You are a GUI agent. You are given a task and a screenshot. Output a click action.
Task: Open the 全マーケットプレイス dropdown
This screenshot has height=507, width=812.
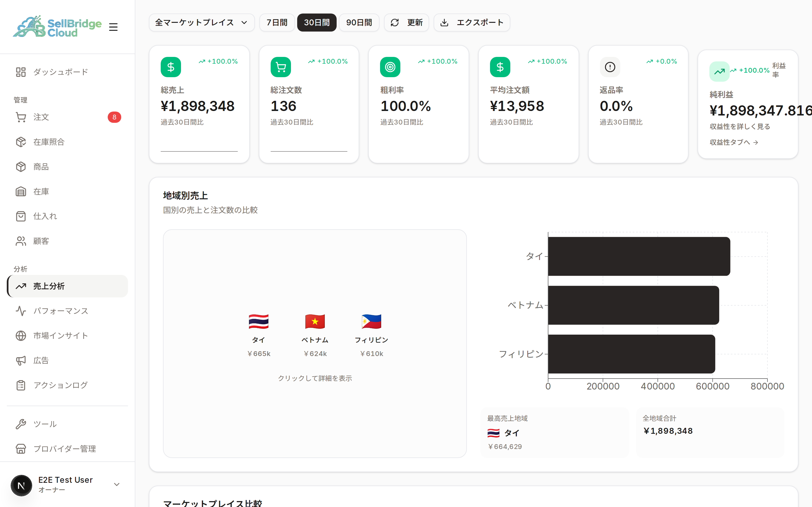[202, 23]
